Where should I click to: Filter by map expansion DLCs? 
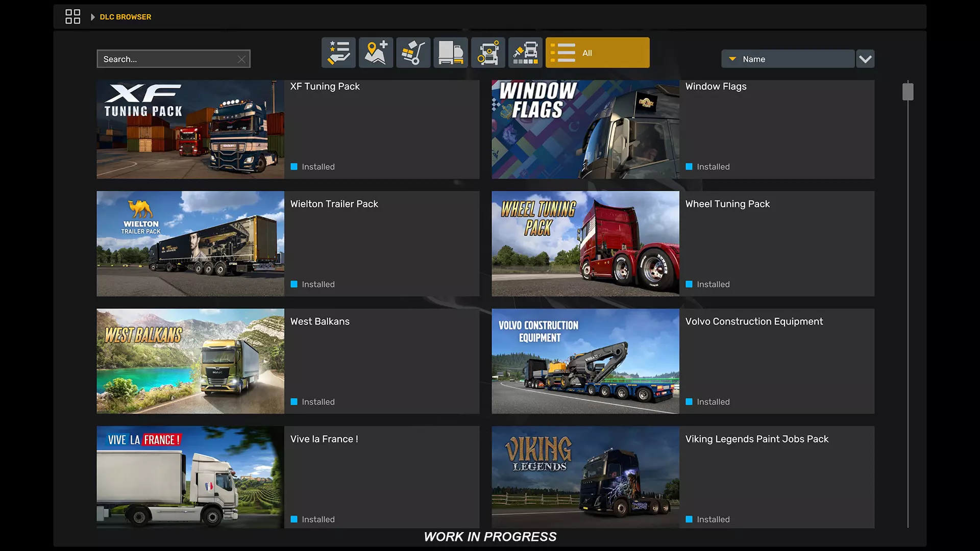[376, 53]
